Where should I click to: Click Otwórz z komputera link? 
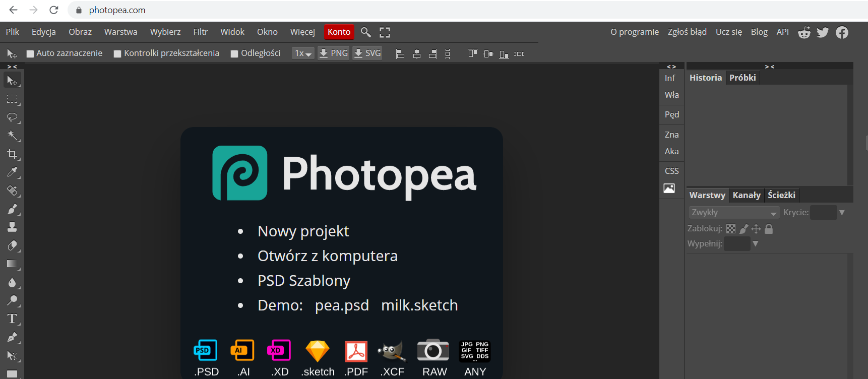328,256
